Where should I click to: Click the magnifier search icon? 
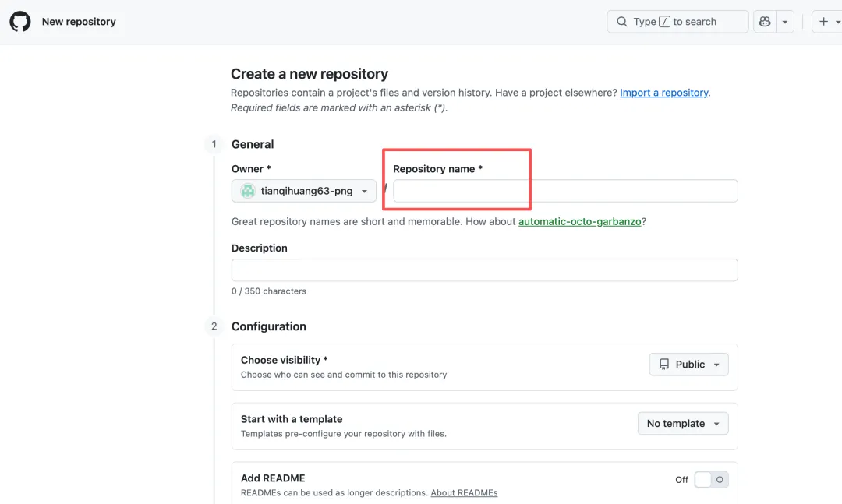pos(621,22)
